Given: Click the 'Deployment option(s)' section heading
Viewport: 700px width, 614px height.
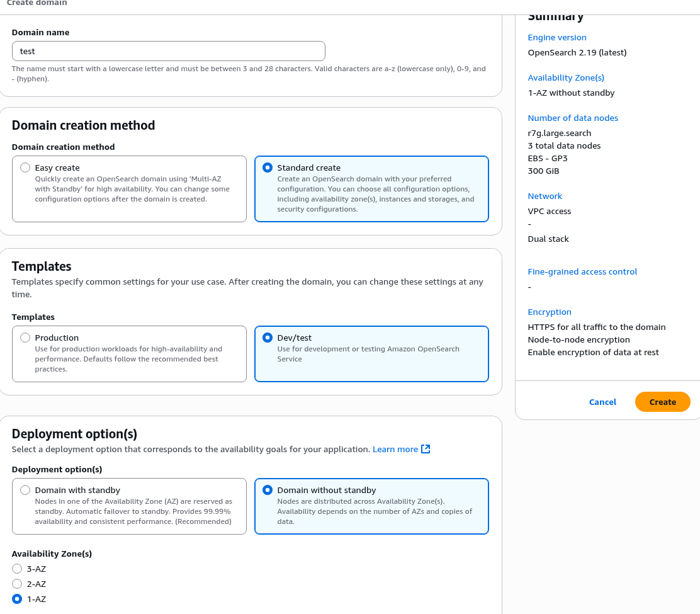Looking at the screenshot, I should [x=74, y=434].
